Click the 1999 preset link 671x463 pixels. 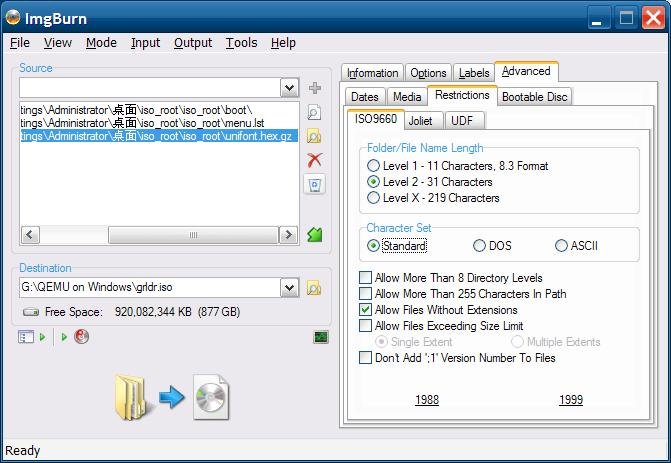point(571,400)
